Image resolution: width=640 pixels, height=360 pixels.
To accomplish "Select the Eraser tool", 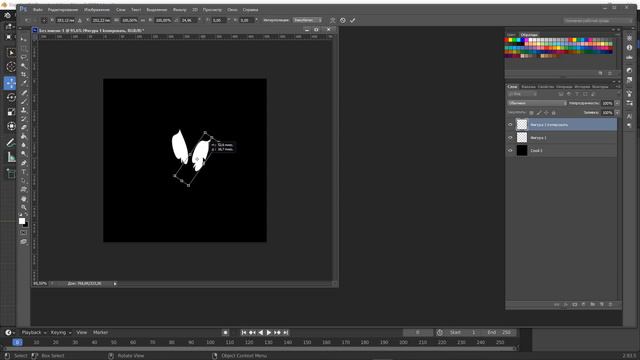I will click(x=24, y=127).
